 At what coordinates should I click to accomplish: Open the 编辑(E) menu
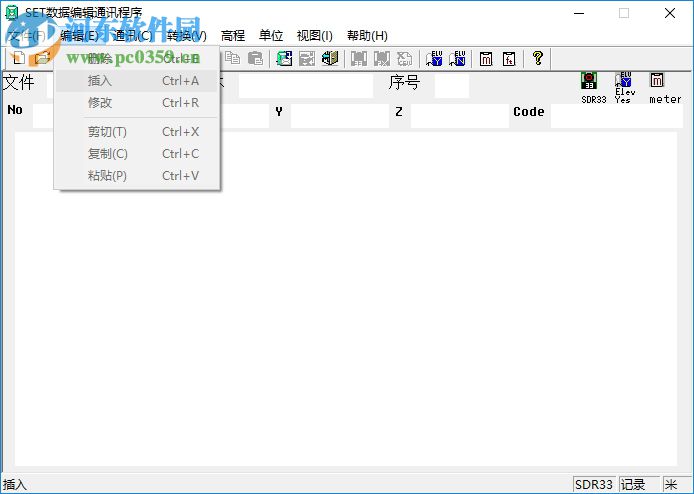(x=80, y=36)
